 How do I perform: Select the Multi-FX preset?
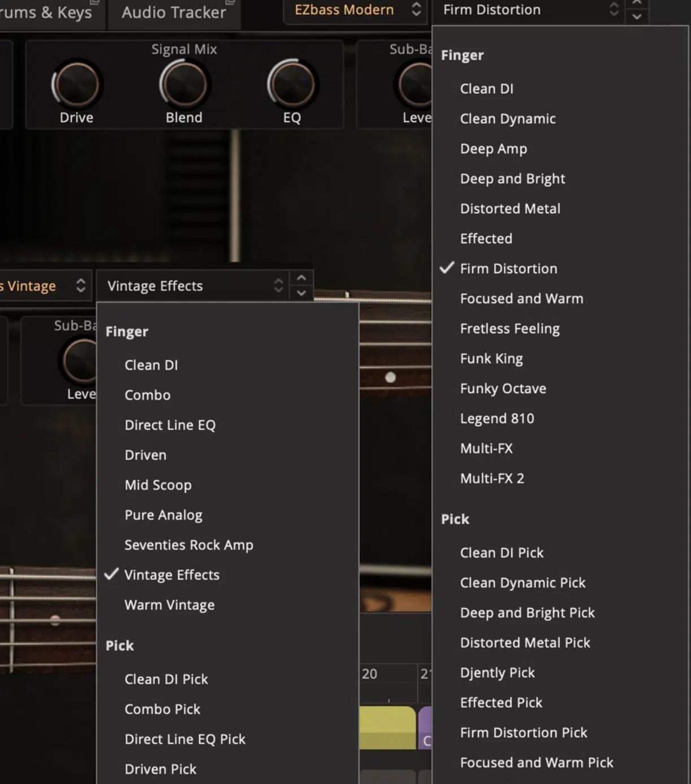point(560,449)
